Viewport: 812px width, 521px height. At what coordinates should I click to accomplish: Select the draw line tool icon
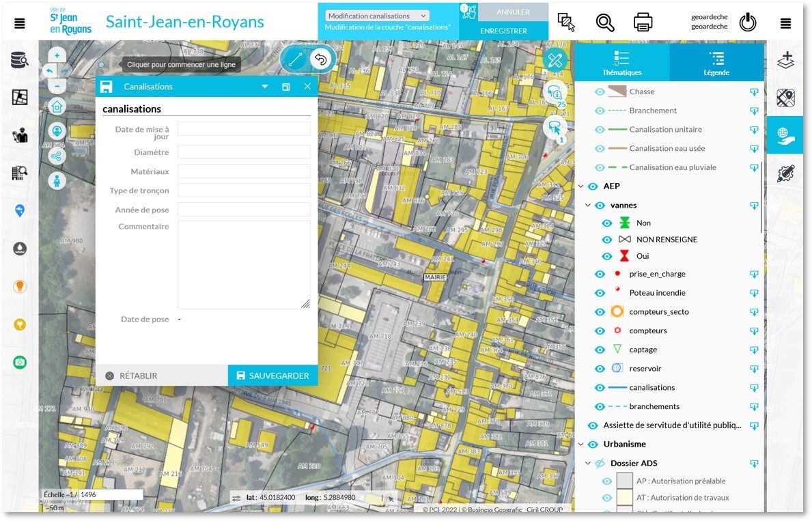pyautogui.click(x=295, y=59)
